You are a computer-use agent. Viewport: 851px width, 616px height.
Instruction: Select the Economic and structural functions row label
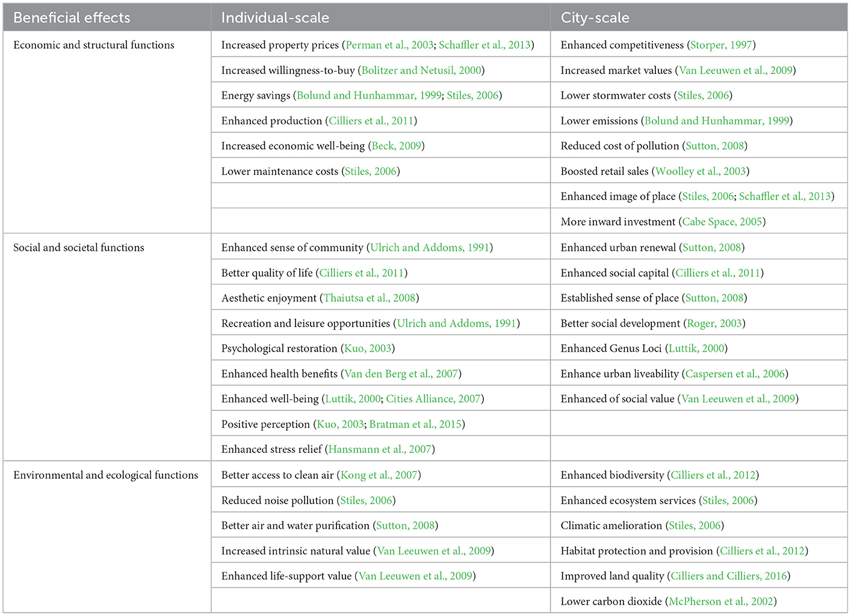tap(94, 45)
